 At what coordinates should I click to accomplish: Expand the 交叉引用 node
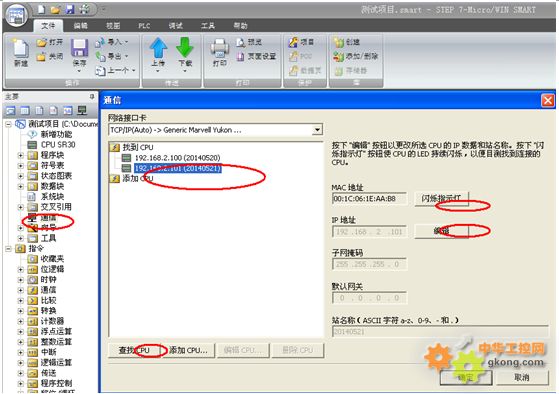tap(21, 207)
